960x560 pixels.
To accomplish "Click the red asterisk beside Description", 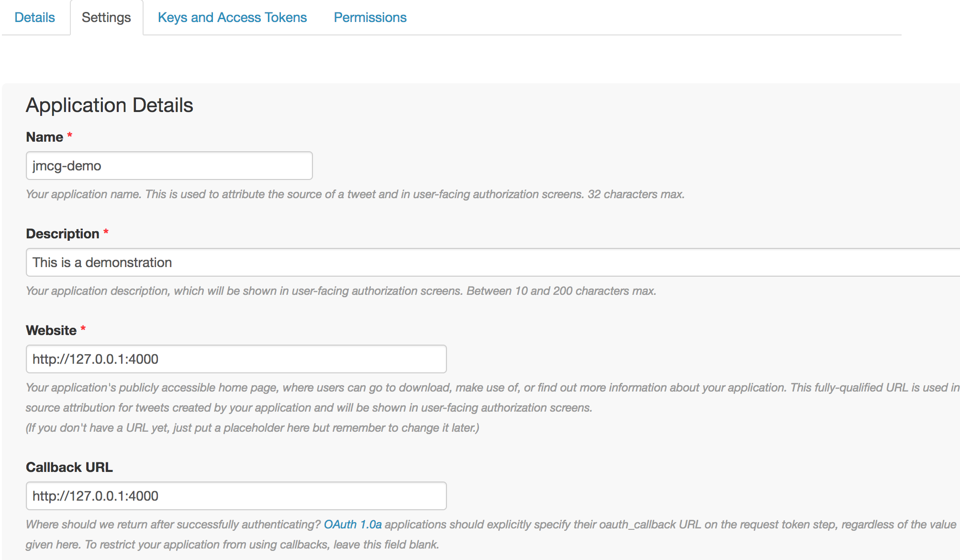I will coord(106,232).
